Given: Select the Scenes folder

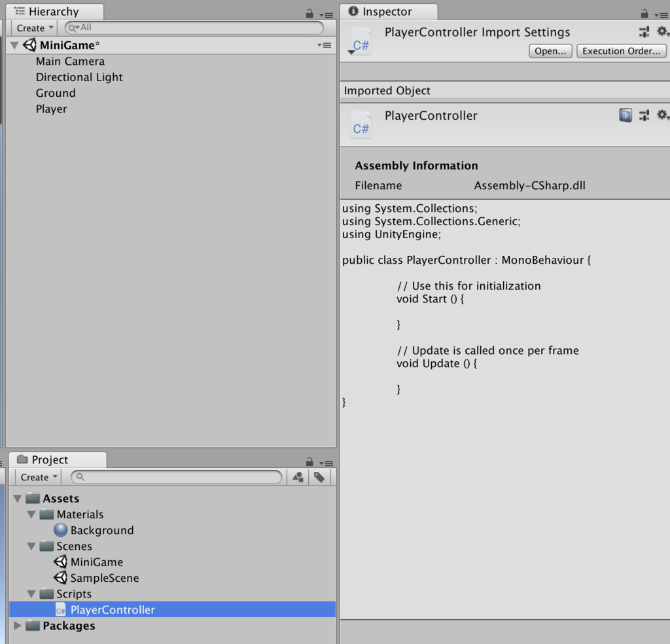Looking at the screenshot, I should pyautogui.click(x=74, y=546).
